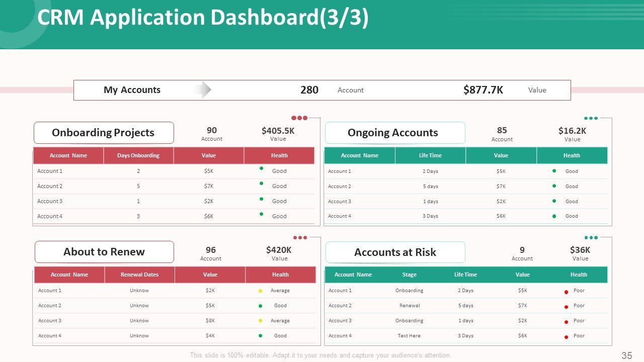Click Account 1 'Average' health label in About to Renew
Viewport: 644px width, 362px height.
pyautogui.click(x=280, y=290)
